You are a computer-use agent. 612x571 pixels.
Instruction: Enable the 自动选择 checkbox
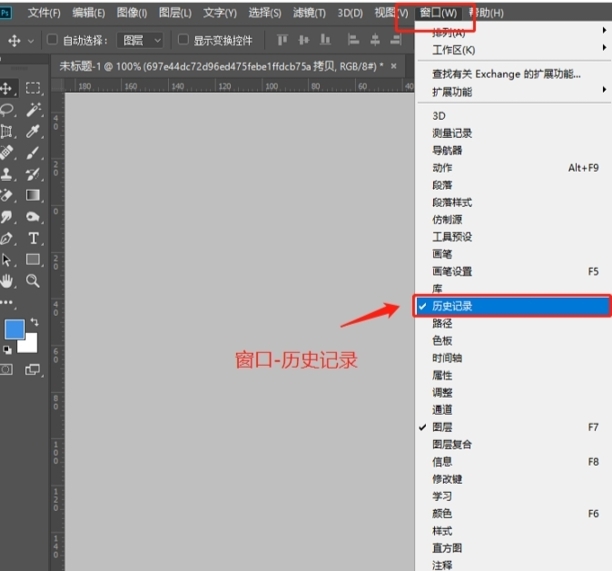click(52, 40)
